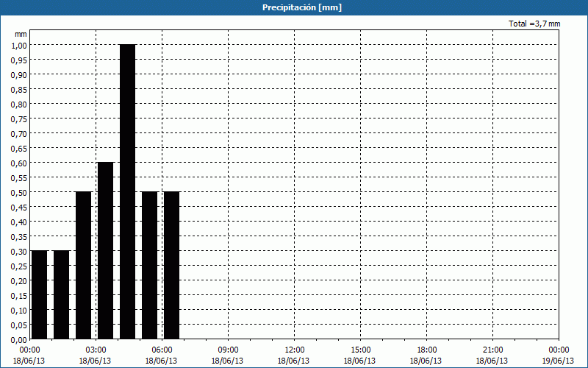Click the 0,45 y-axis label

19,207
